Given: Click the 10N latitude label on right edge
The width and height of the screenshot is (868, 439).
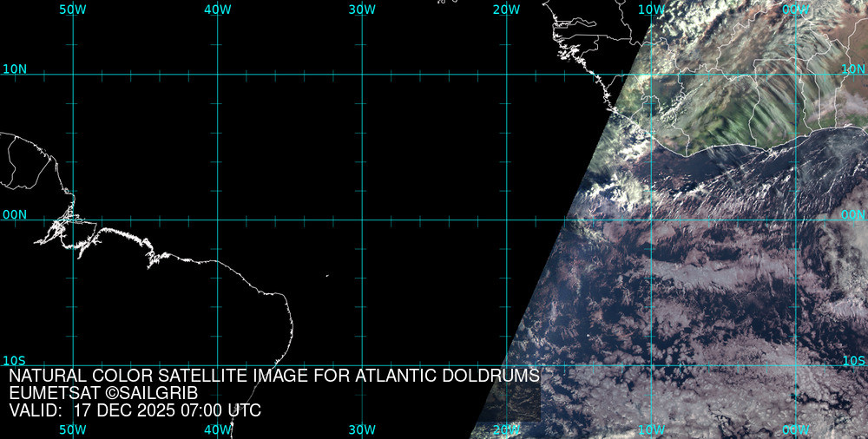Looking at the screenshot, I should [853, 69].
